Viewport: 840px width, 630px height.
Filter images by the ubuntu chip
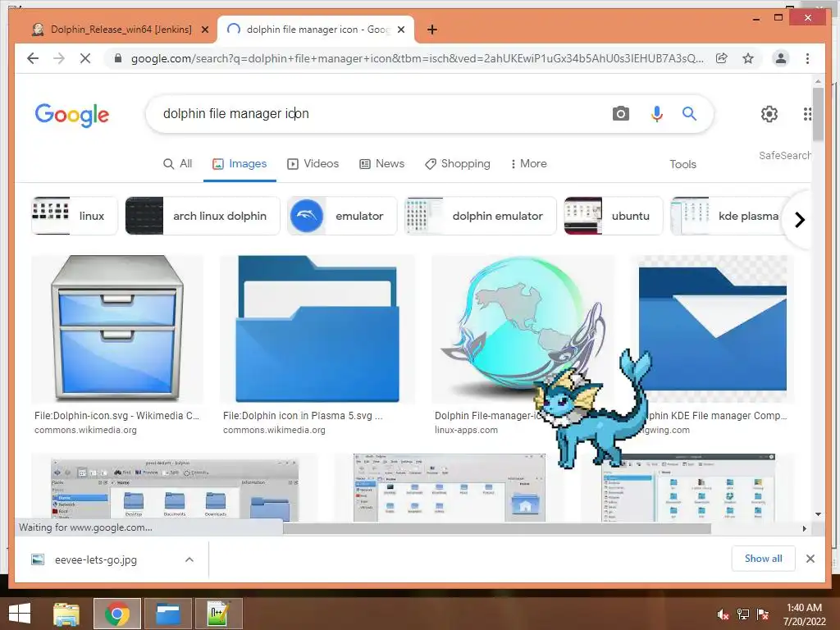614,216
